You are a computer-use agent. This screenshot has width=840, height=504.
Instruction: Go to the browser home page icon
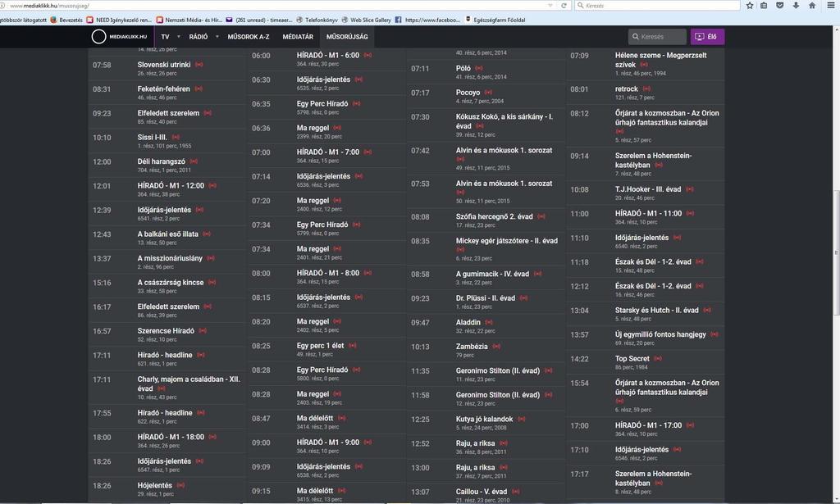(812, 6)
